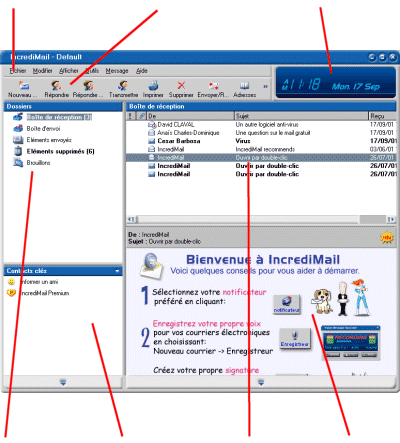Collapse the contacts pane with the bottom arrow

63,382
